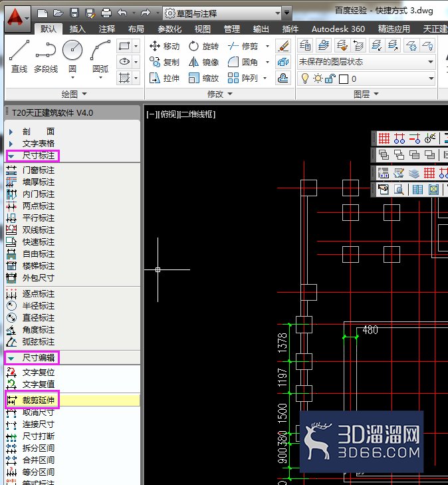
Task: Click layer 0 color swatch
Action: [x=344, y=79]
